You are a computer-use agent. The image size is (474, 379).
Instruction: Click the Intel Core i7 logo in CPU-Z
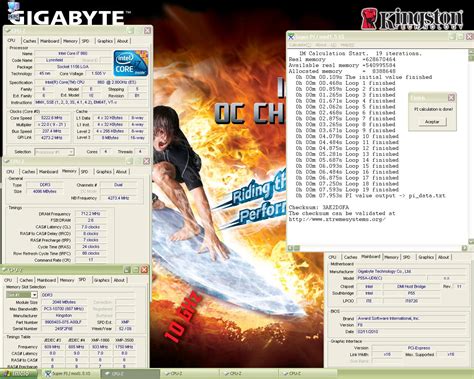(x=131, y=64)
